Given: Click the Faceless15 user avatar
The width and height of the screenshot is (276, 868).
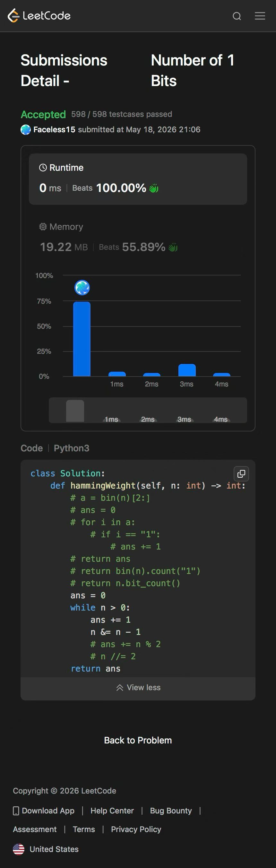Looking at the screenshot, I should [26, 129].
